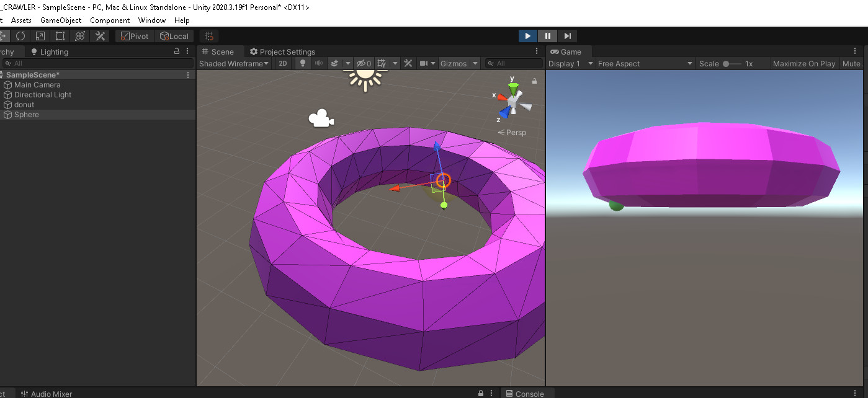Click the Mute button in Game view
This screenshot has width=868, height=398.
pyautogui.click(x=851, y=63)
